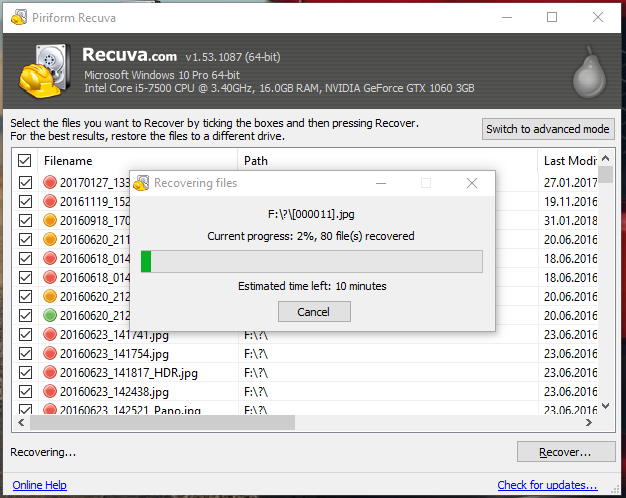Open the Online Help link
This screenshot has width=626, height=498.
pos(39,485)
